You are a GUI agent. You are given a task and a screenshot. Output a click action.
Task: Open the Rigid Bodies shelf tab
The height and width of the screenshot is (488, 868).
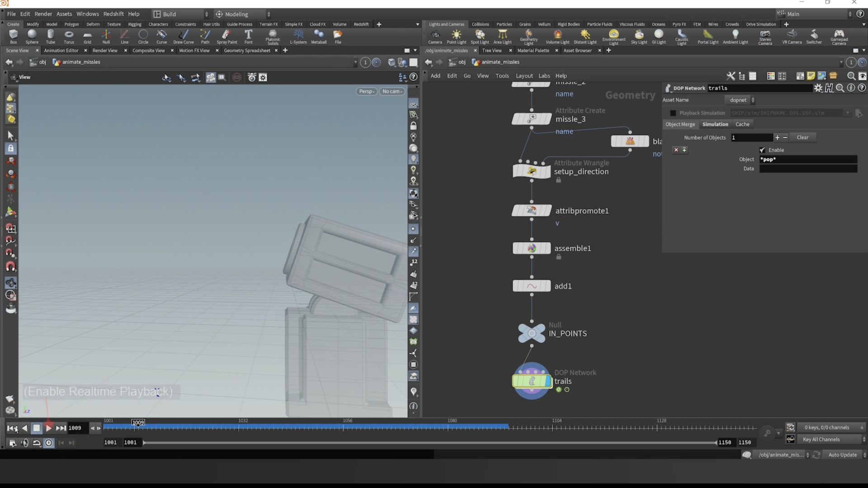pyautogui.click(x=568, y=24)
